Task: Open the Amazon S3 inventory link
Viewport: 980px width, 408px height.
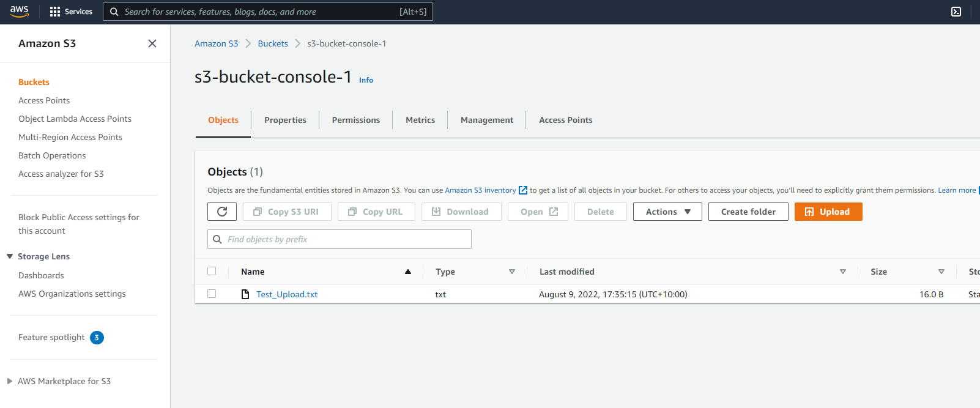Action: [x=480, y=190]
